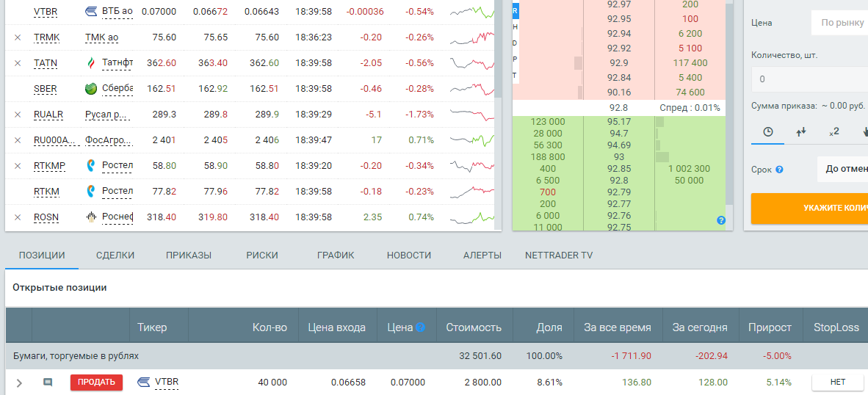Open comment icon for VTBR position

pyautogui.click(x=48, y=383)
